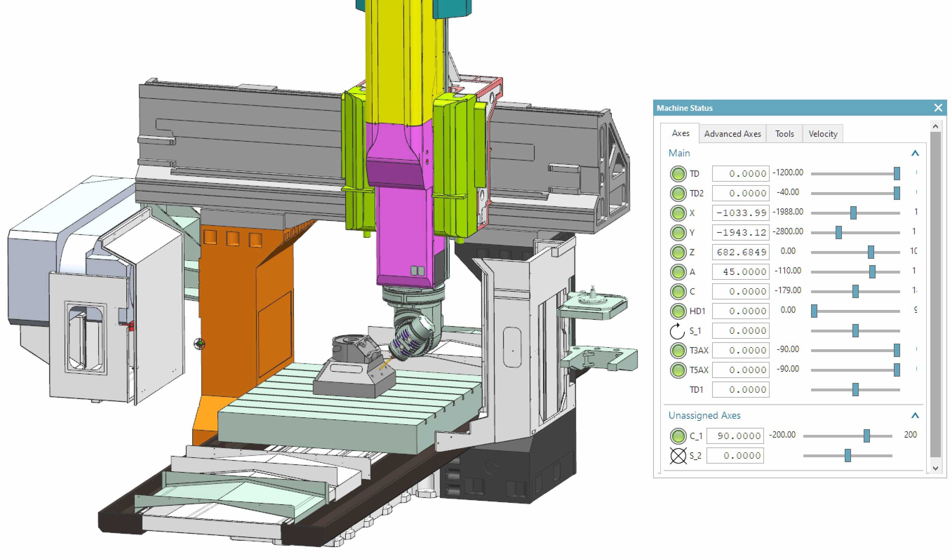Click the green indicator beside C_1 axis
951x560 pixels.
(x=678, y=436)
